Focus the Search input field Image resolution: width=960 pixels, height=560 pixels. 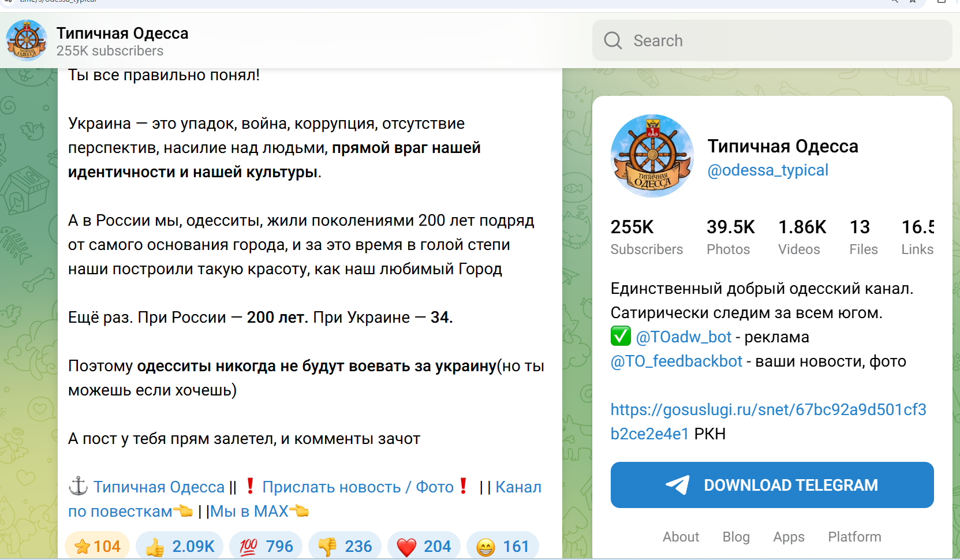coord(772,40)
